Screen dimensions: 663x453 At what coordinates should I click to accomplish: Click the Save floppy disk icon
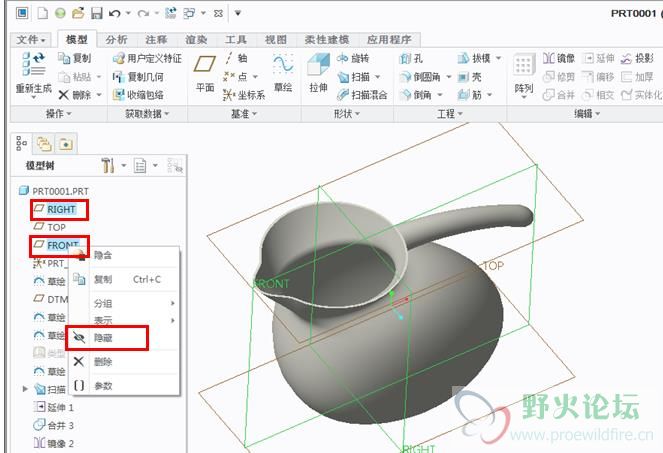pos(96,13)
